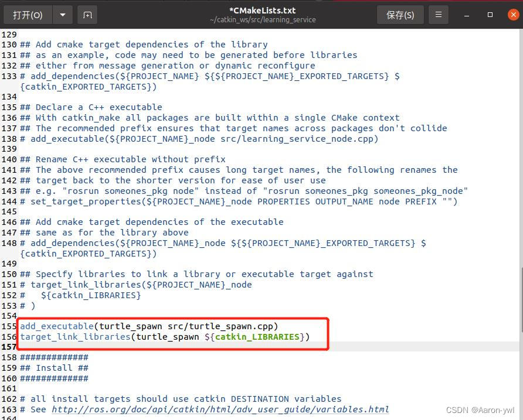Screen dimensions: 523x420
Task: Click line 148 add_dependencies node comment
Action: [x=223, y=248]
